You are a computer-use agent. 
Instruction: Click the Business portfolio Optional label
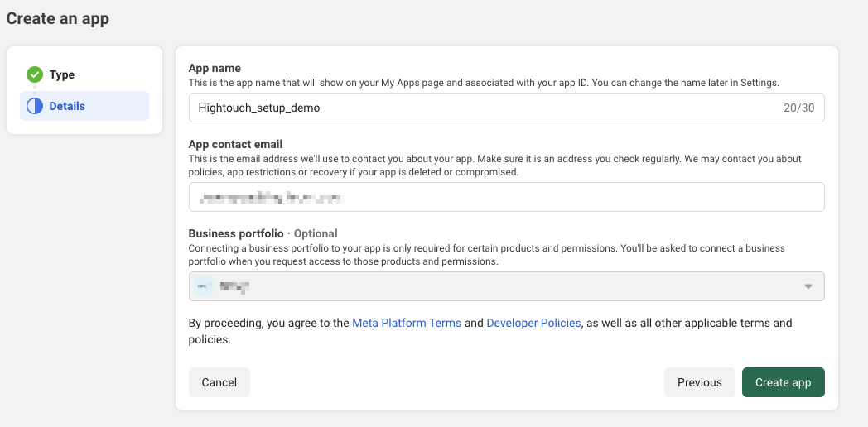pos(263,233)
